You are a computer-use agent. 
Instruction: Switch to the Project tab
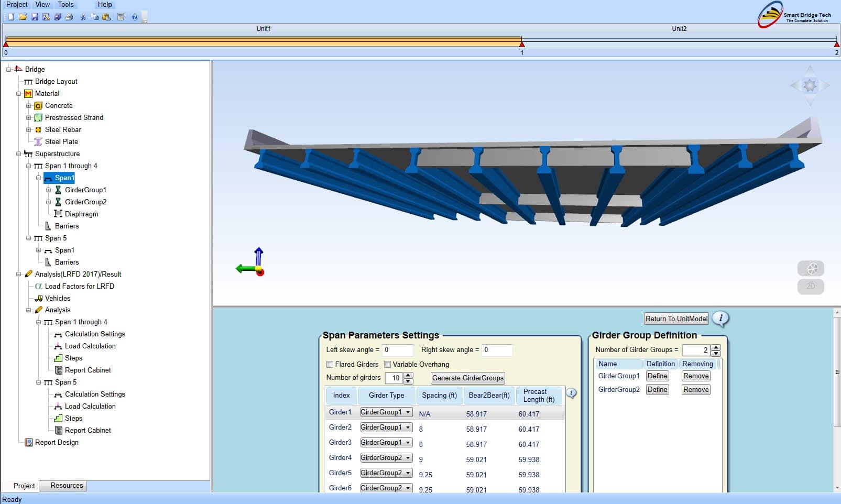pyautogui.click(x=24, y=486)
